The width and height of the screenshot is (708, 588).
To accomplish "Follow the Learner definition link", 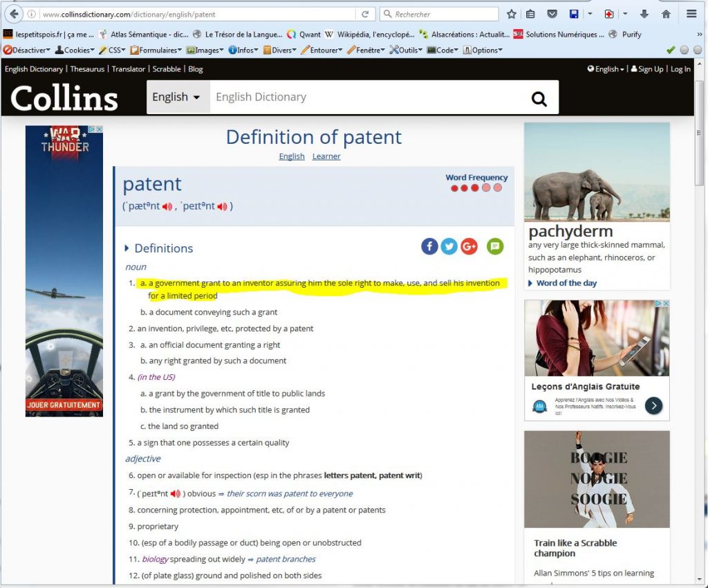I will click(326, 156).
